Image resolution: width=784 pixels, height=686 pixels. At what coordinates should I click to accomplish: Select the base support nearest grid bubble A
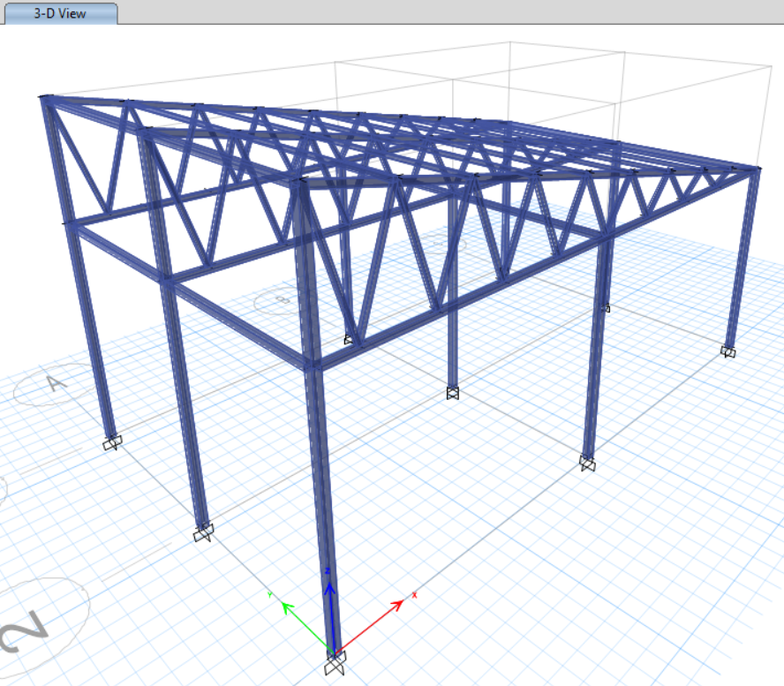point(112,443)
